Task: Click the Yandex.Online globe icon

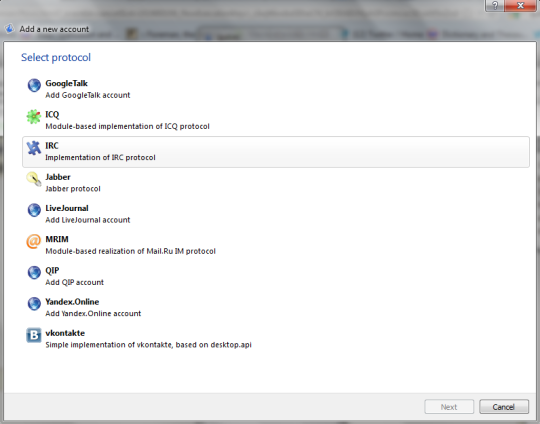Action: tap(34, 304)
